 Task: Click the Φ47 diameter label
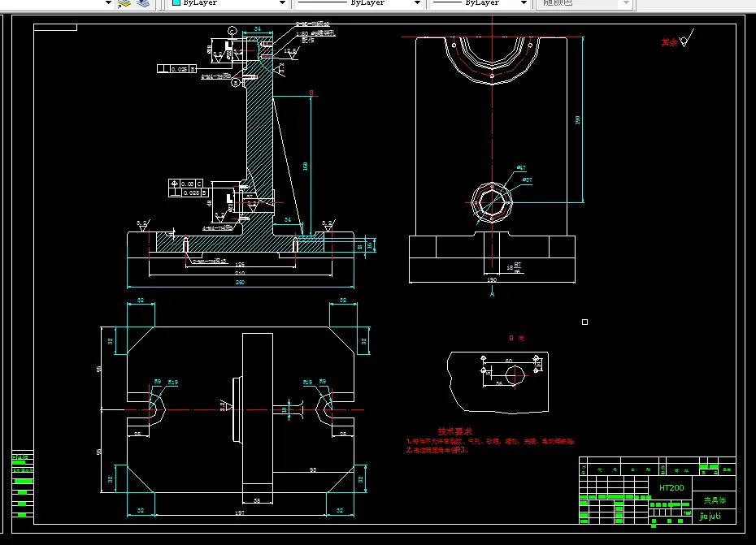(521, 167)
